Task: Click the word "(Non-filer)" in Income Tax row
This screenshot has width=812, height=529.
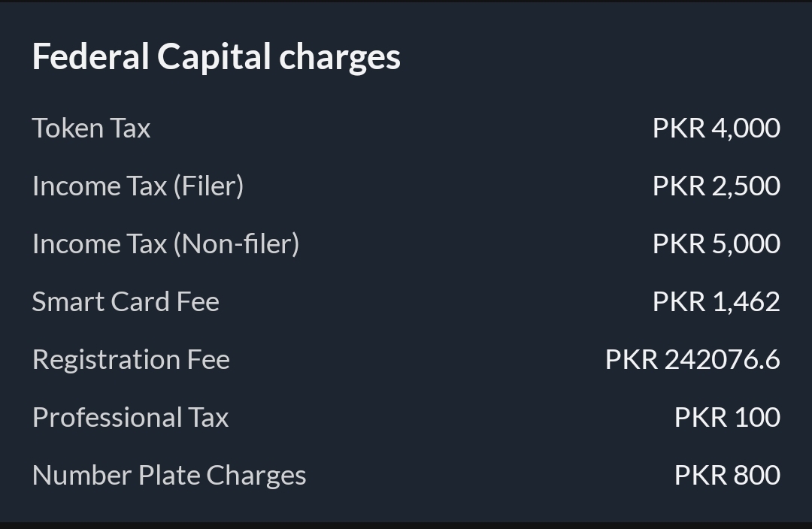Action: [x=237, y=244]
